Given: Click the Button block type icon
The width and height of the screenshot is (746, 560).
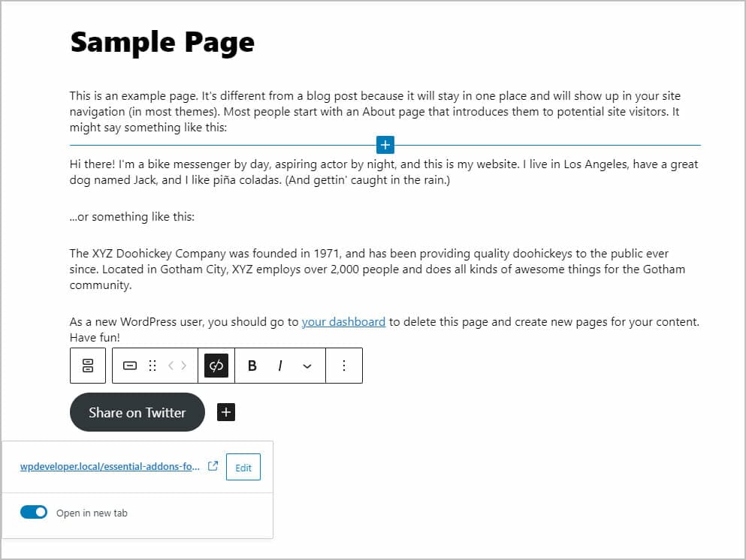Looking at the screenshot, I should click(130, 366).
